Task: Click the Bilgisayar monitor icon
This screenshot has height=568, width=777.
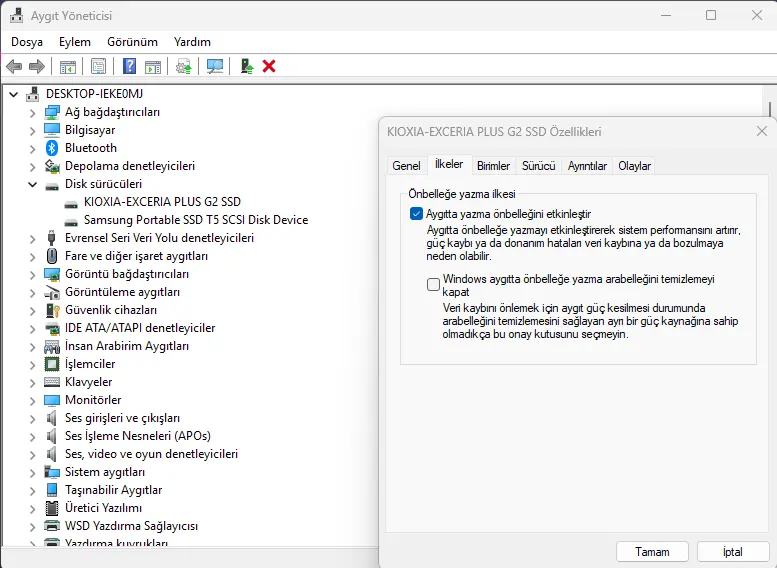Action: (52, 130)
